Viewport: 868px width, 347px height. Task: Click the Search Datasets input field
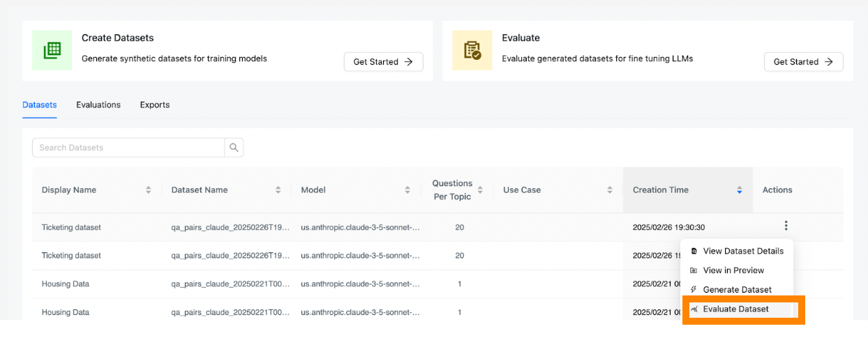click(x=128, y=148)
